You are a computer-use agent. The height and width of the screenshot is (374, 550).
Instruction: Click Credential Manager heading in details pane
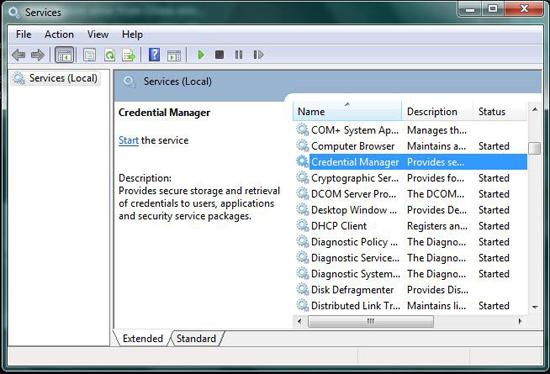[x=164, y=112]
